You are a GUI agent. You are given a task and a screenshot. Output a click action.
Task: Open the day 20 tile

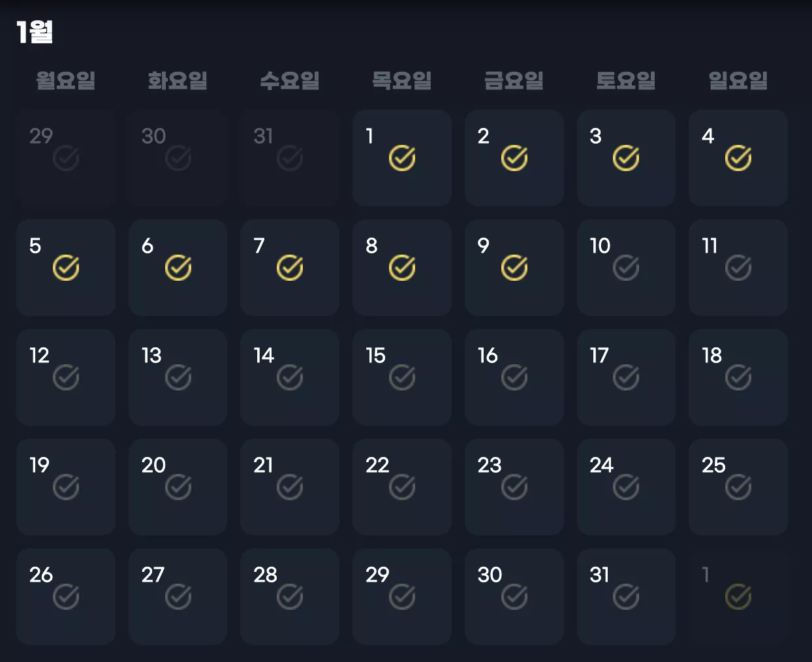178,487
